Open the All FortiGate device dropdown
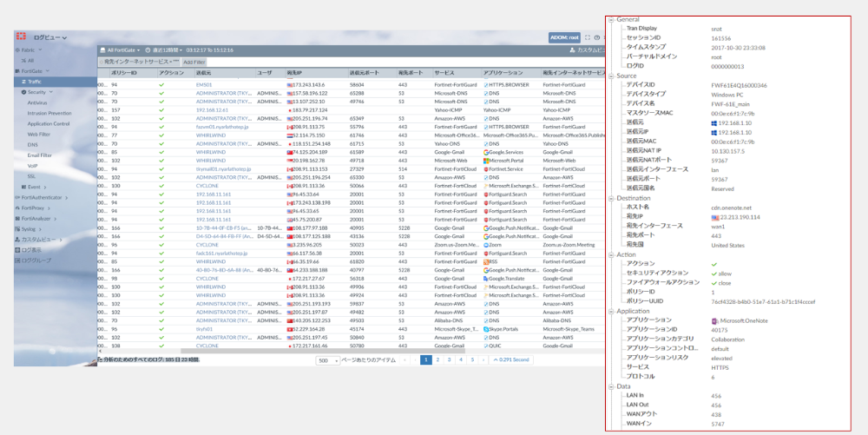This screenshot has height=435, width=868. (x=120, y=49)
